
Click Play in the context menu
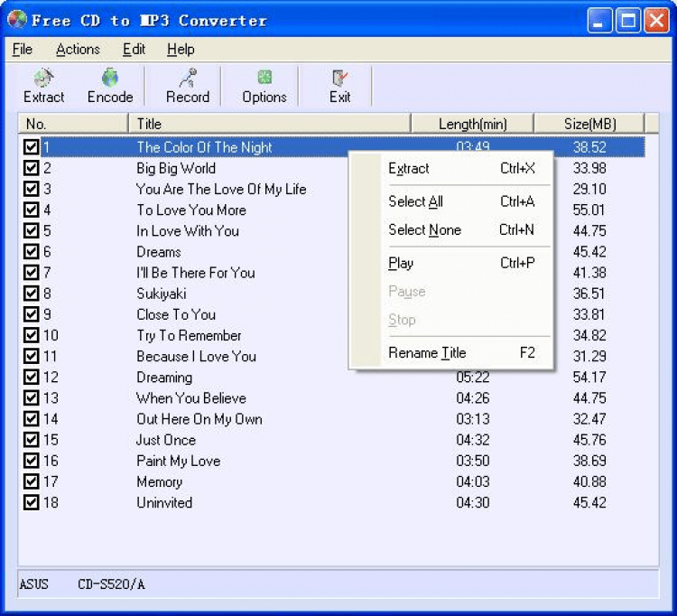[x=401, y=264]
